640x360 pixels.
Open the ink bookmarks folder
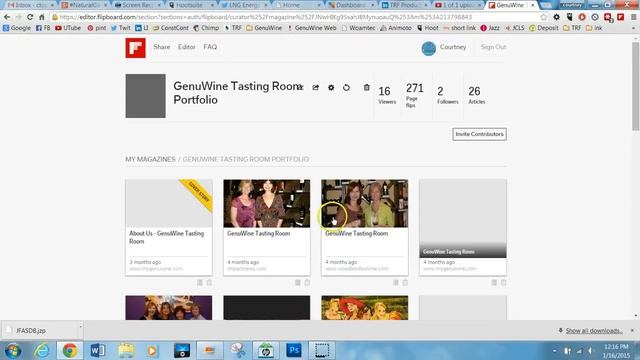[594, 28]
